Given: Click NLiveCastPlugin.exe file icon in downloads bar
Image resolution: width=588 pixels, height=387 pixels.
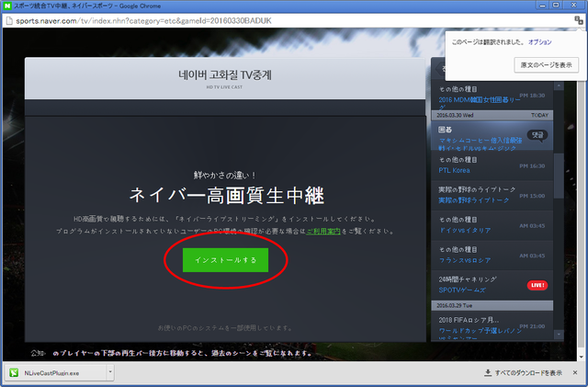Looking at the screenshot, I should [x=14, y=372].
